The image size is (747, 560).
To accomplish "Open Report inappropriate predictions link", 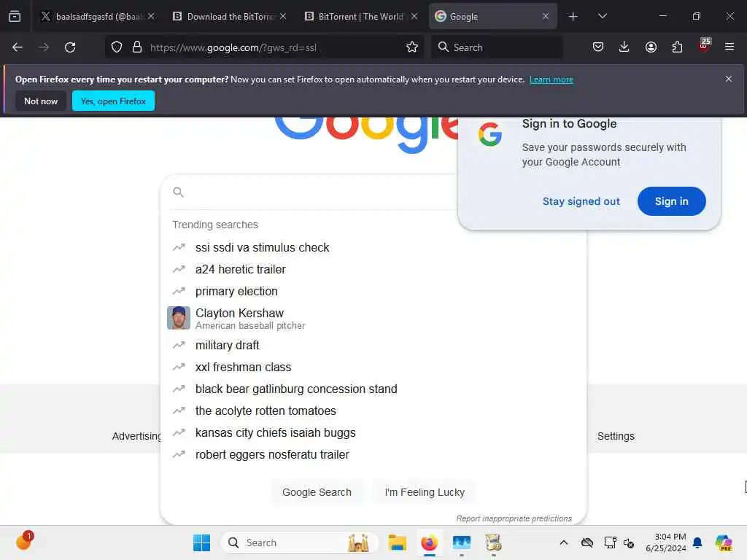I will tap(514, 518).
